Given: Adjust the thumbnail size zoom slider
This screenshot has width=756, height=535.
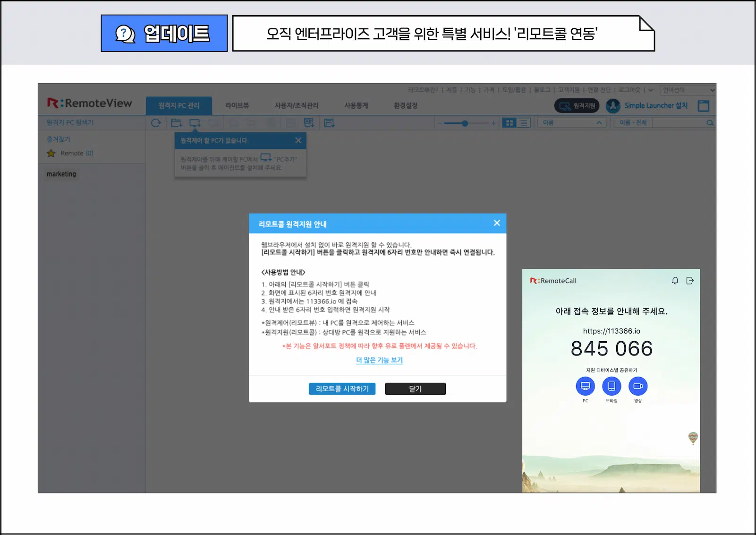Looking at the screenshot, I should [465, 122].
